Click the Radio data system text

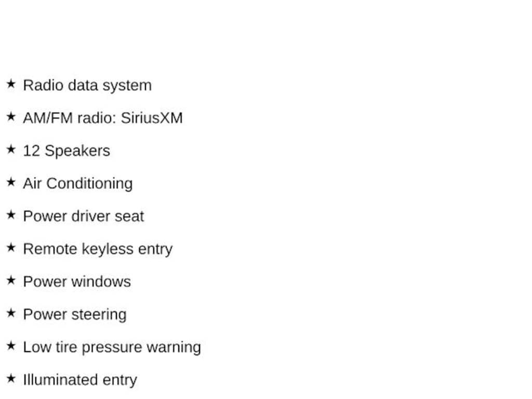pyautogui.click(x=87, y=85)
